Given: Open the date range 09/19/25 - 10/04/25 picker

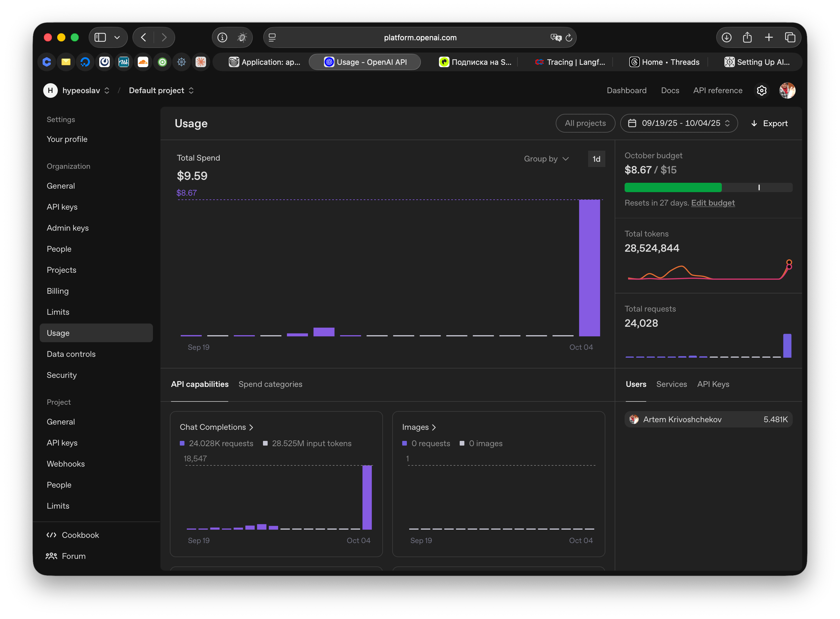Looking at the screenshot, I should point(679,123).
